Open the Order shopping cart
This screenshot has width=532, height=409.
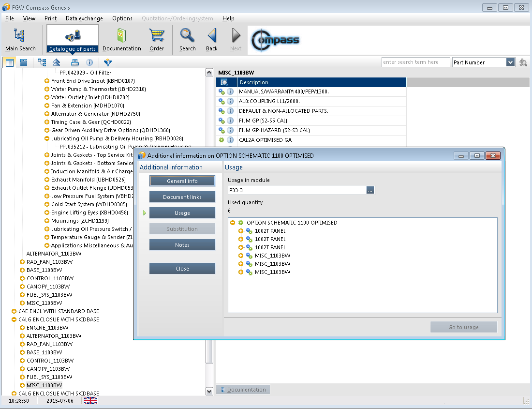tap(157, 39)
